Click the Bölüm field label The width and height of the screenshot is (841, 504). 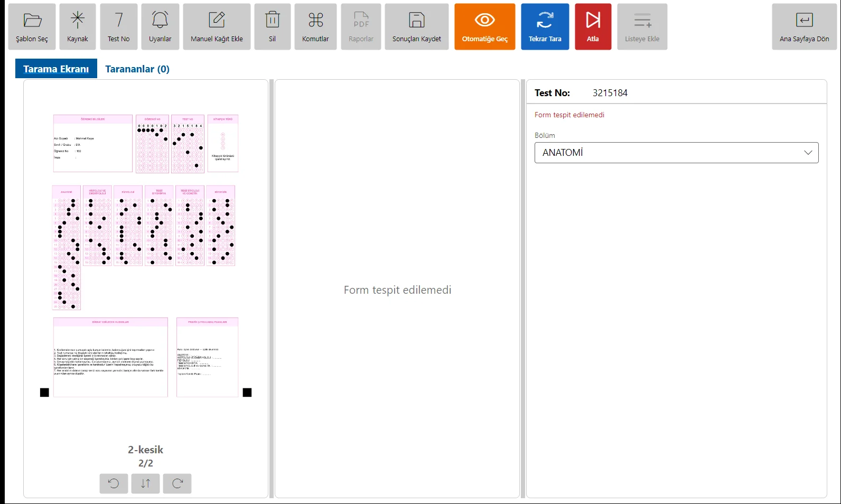[545, 135]
